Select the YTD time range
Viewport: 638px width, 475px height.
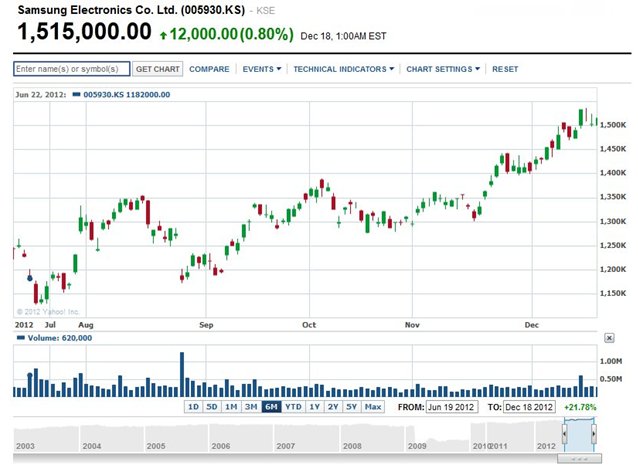(293, 407)
